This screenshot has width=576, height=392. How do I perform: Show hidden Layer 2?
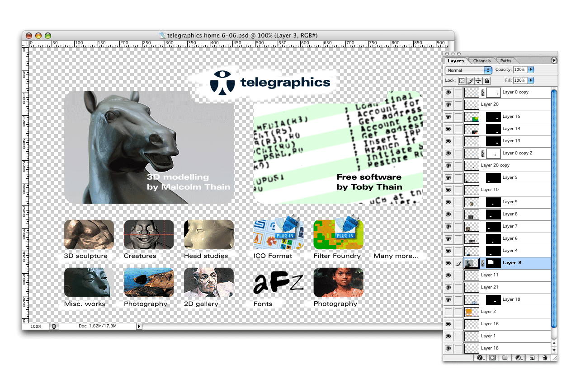tap(449, 312)
